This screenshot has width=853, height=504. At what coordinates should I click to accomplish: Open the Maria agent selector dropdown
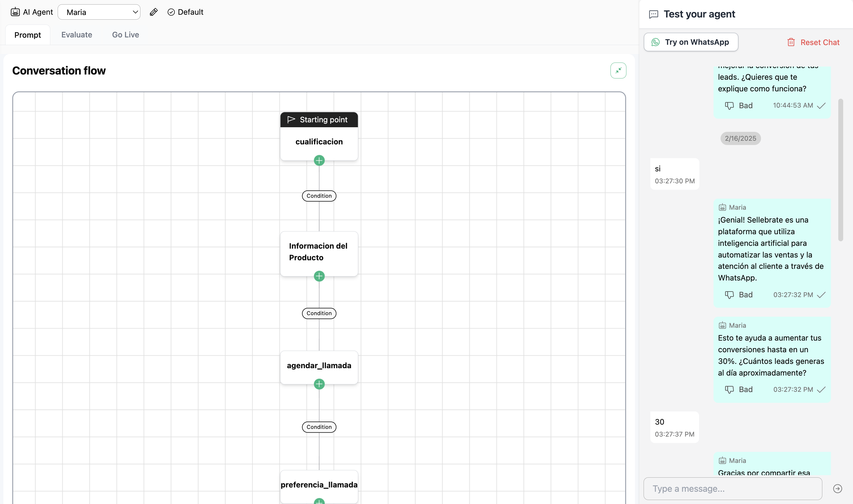click(x=99, y=12)
